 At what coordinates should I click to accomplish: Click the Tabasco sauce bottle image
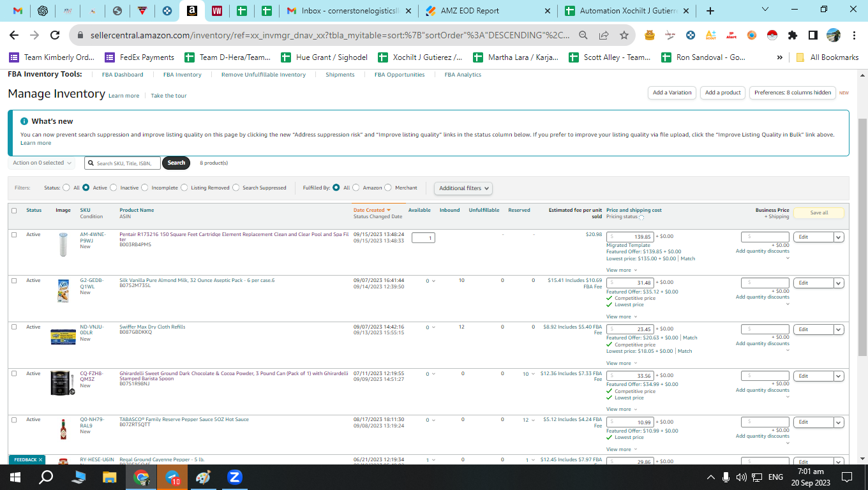pos(63,429)
